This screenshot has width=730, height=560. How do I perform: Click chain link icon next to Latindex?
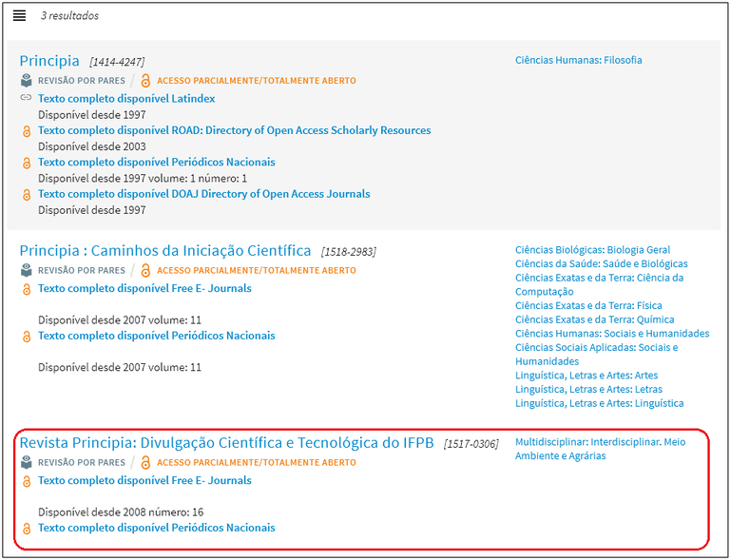click(x=27, y=99)
